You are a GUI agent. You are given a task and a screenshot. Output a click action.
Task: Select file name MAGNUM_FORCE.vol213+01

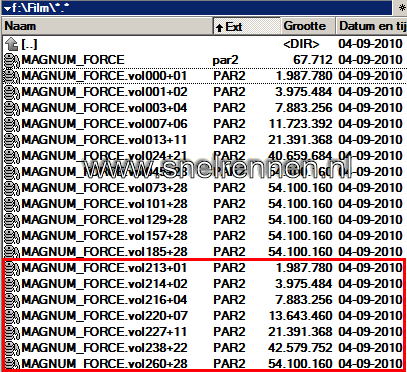104,268
